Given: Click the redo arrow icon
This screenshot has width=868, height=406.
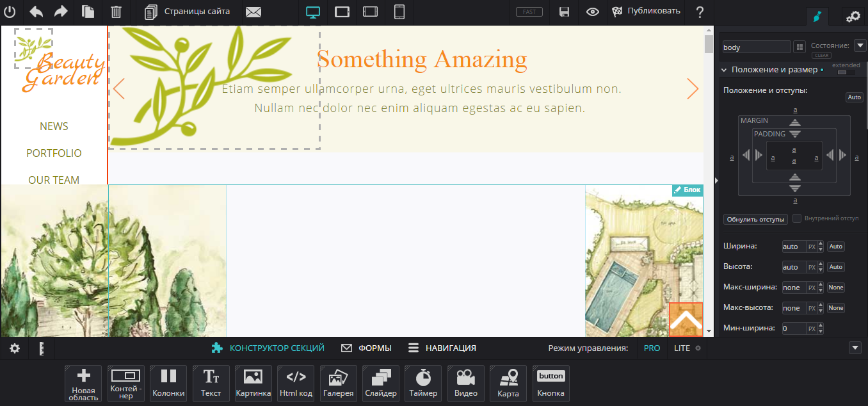Looking at the screenshot, I should [61, 12].
